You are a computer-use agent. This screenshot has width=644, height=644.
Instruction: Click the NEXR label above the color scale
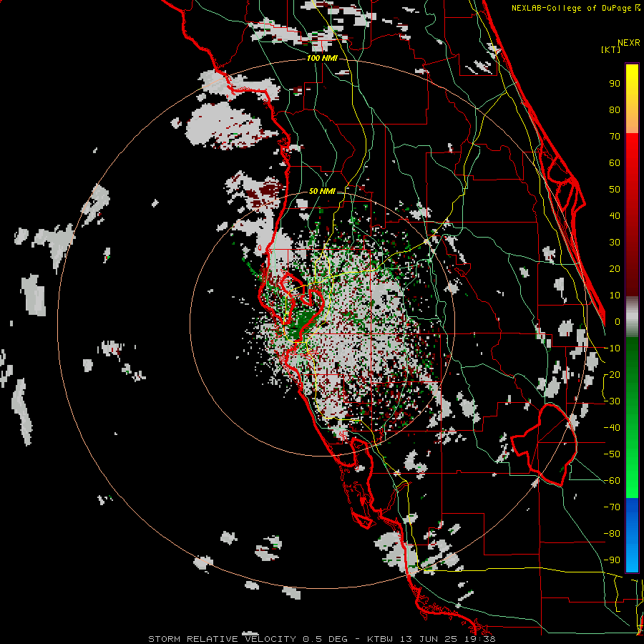pyautogui.click(x=629, y=43)
